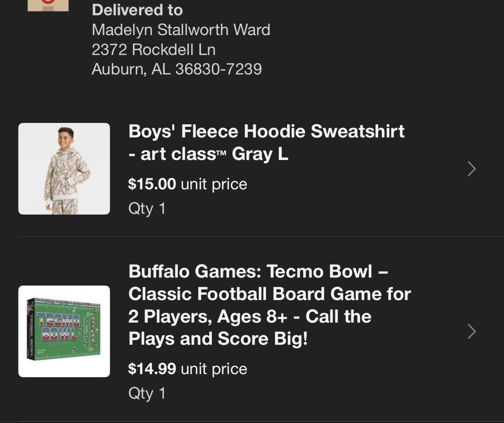
Task: Tap "unit price" label beside $14.99
Action: 214,369
